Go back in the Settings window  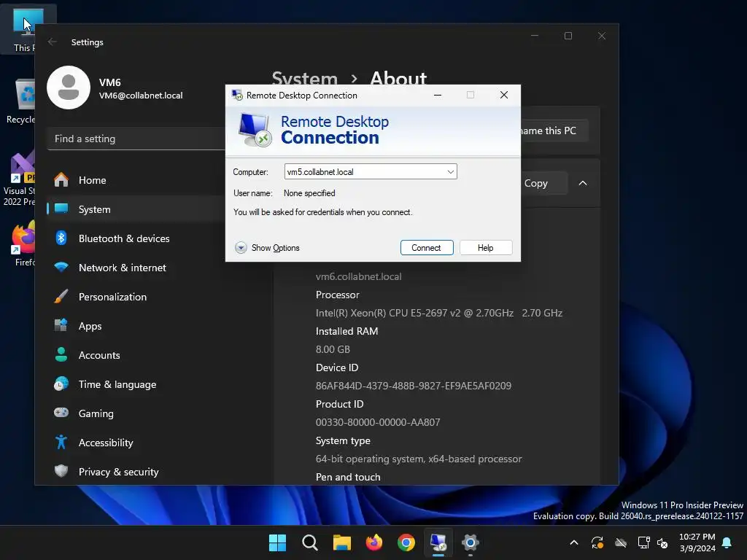(53, 42)
